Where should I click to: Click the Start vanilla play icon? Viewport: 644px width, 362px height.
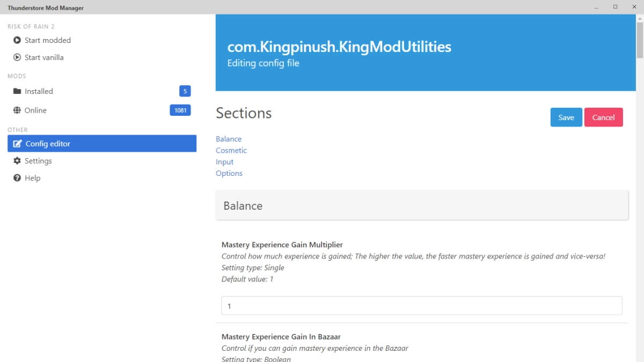tap(17, 57)
